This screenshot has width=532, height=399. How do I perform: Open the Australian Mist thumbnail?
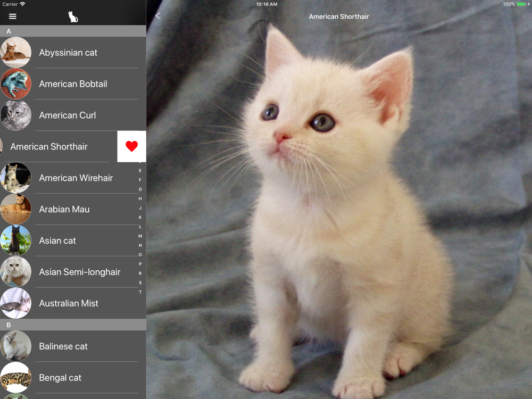point(15,303)
